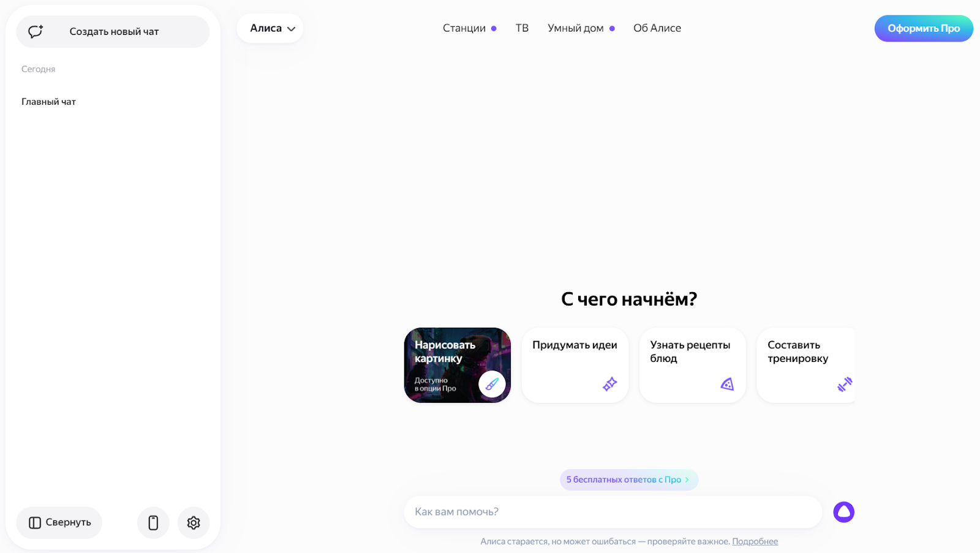This screenshot has height=553, width=980.
Task: Open Главный чат in the sidebar
Action: click(48, 102)
